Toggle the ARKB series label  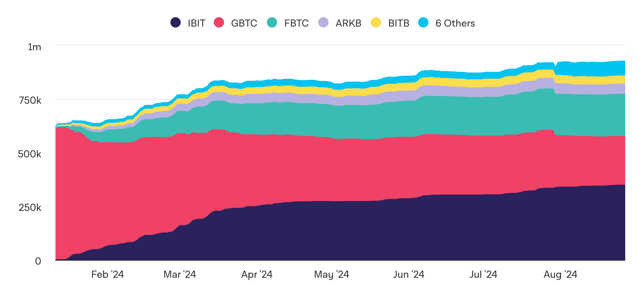coord(348,23)
